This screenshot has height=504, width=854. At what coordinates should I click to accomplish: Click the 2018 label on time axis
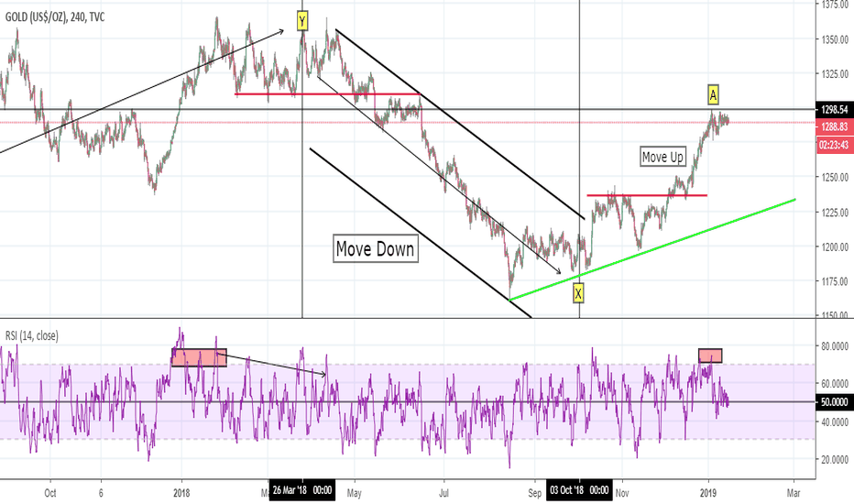pos(181,493)
